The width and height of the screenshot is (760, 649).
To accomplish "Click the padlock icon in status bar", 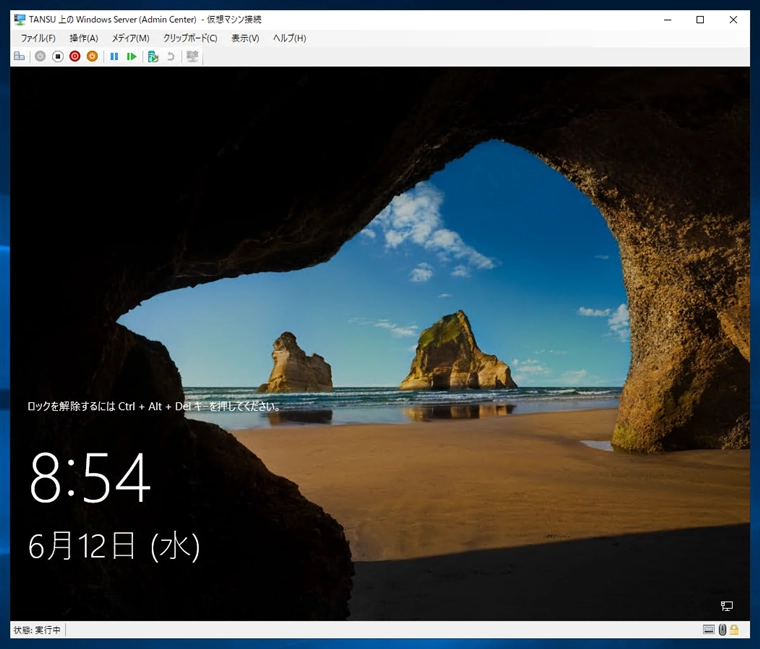I will 734,629.
